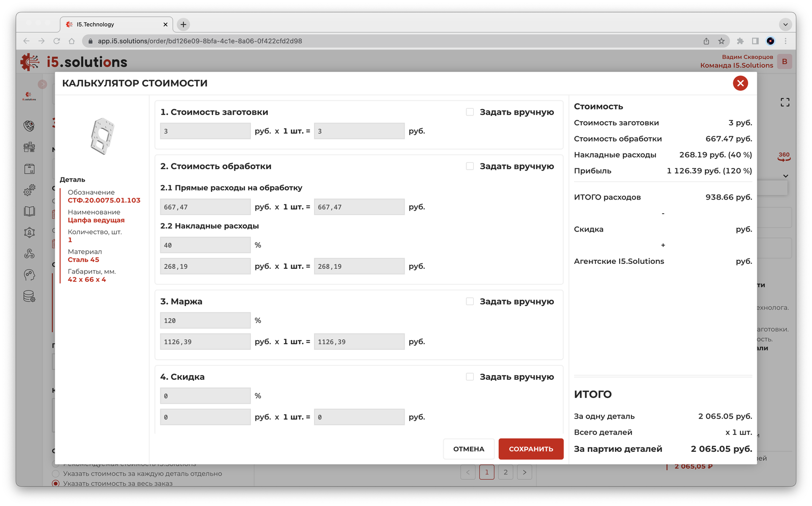Open the database settings sidebar icon
The image size is (812, 506).
(x=29, y=297)
